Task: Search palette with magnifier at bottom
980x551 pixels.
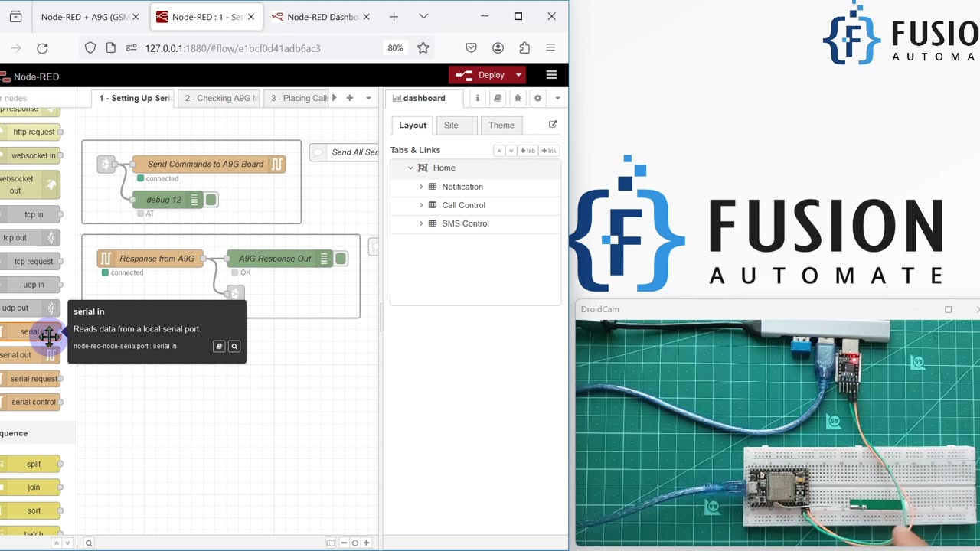Action: click(89, 543)
